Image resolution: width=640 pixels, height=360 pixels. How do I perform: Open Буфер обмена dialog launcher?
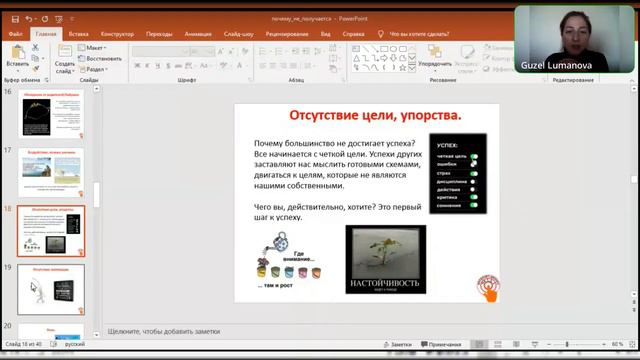[x=46, y=80]
